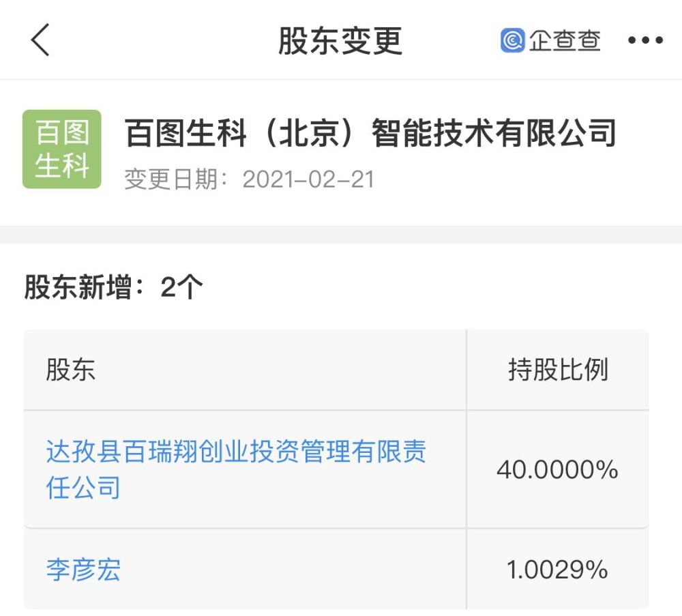Open the three-dot more options menu
The height and width of the screenshot is (616, 682).
point(645,41)
